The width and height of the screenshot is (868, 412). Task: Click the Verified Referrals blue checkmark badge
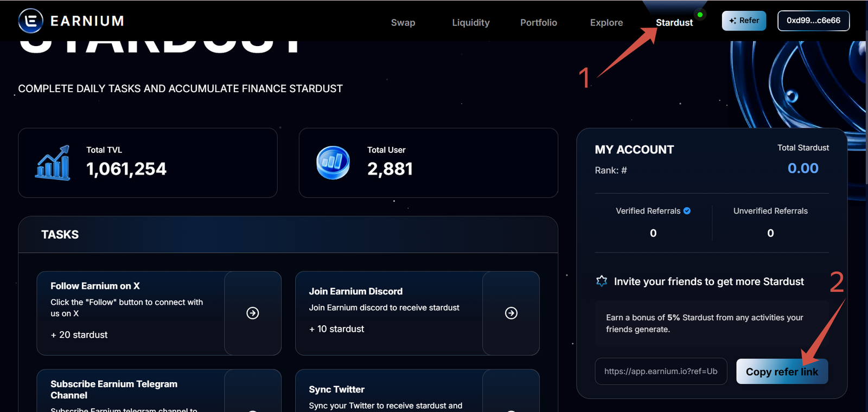687,211
